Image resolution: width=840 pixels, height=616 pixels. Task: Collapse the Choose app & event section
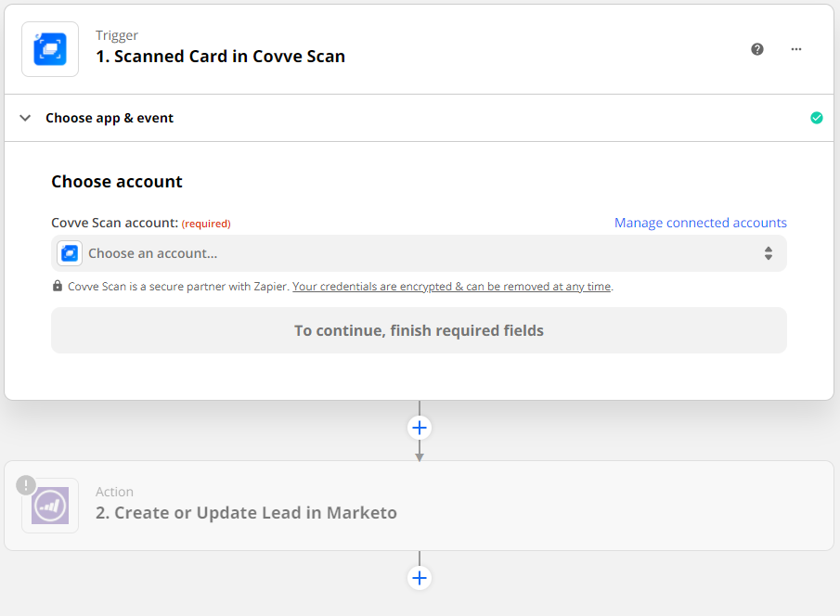[26, 118]
